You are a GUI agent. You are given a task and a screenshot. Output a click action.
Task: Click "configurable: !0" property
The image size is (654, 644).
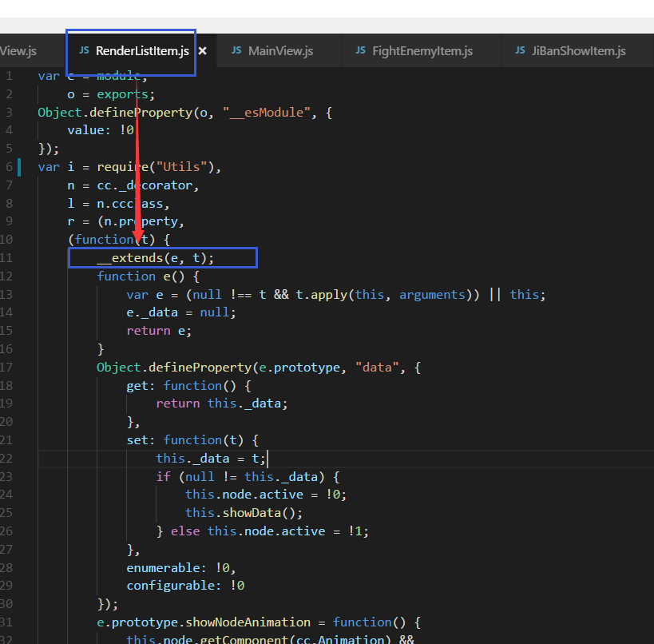[x=185, y=586]
